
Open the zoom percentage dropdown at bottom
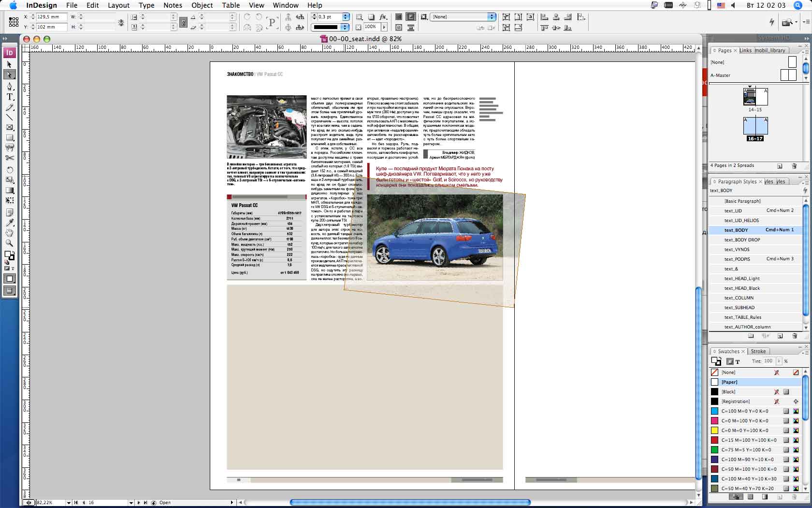point(69,503)
